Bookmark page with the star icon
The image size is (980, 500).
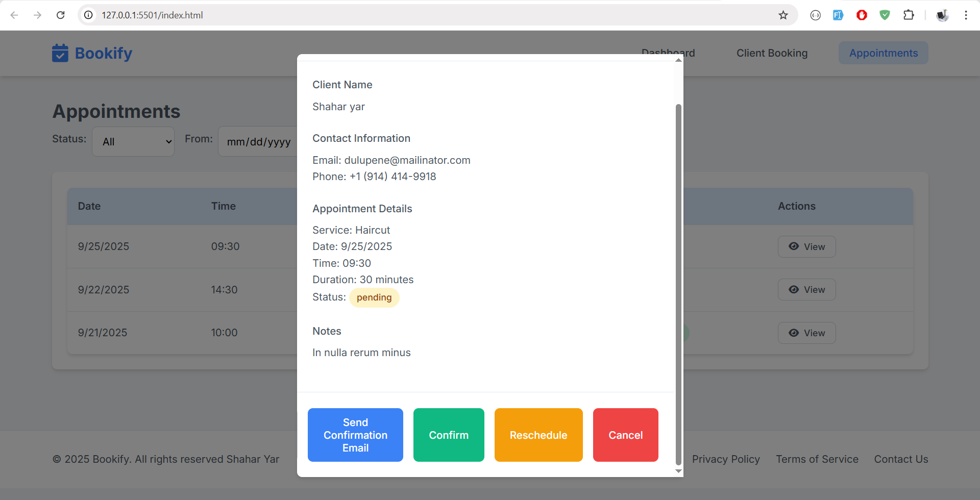point(783,15)
